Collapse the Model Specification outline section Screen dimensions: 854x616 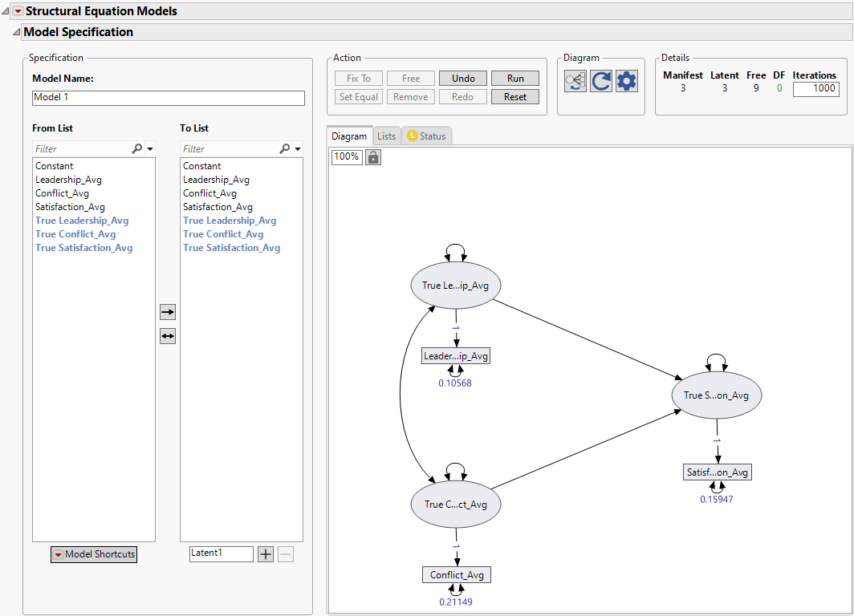point(16,32)
